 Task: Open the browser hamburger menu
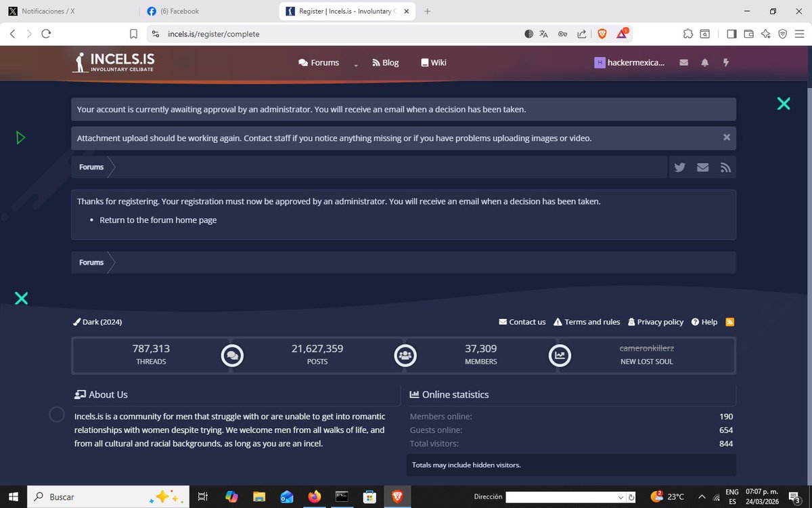pos(799,34)
